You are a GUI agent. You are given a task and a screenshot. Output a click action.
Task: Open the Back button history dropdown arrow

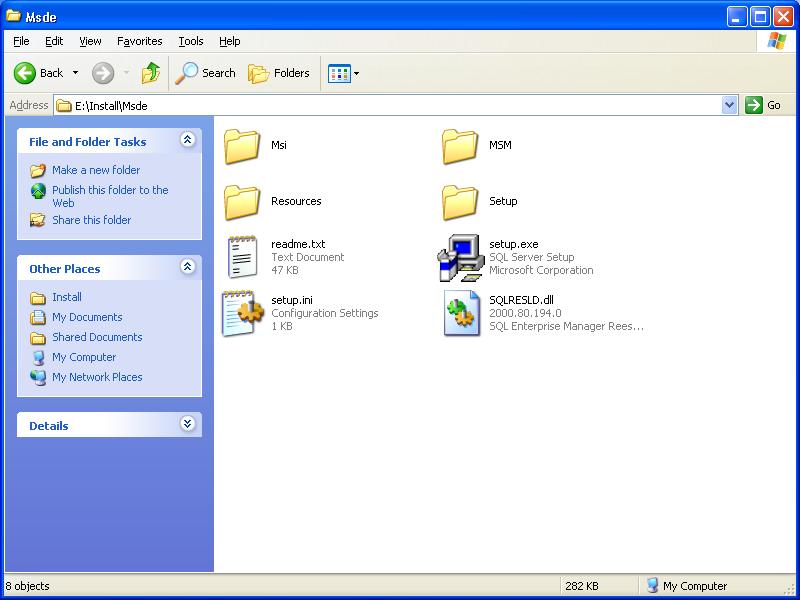tap(75, 73)
